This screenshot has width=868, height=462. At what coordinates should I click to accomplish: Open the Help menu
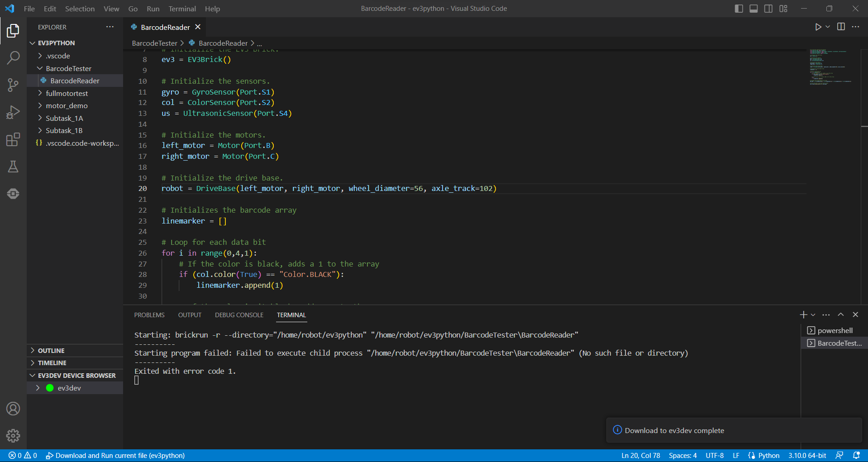tap(212, 9)
